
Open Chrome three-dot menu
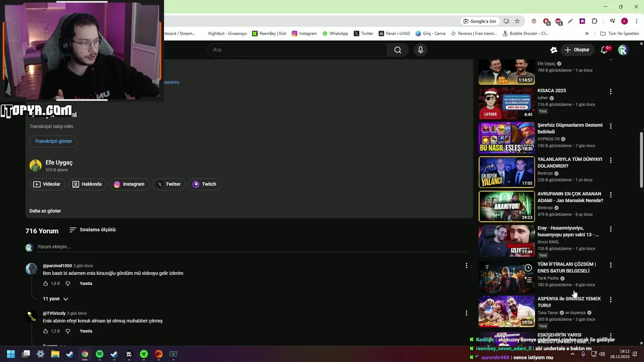tap(635, 21)
